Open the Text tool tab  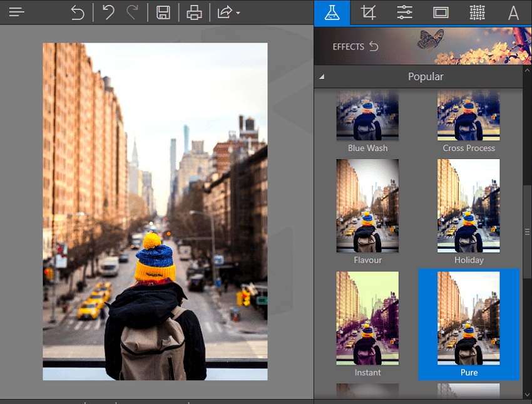513,13
